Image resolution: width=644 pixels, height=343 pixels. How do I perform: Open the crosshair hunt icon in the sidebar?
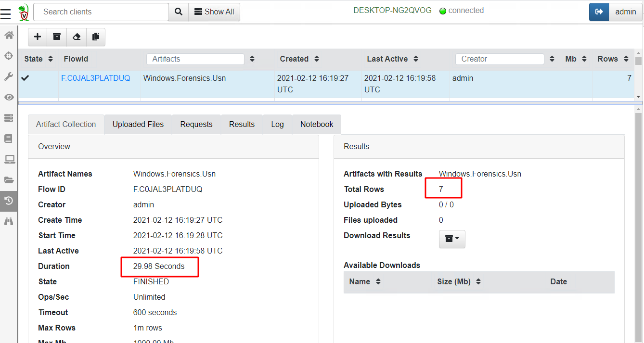tap(9, 56)
